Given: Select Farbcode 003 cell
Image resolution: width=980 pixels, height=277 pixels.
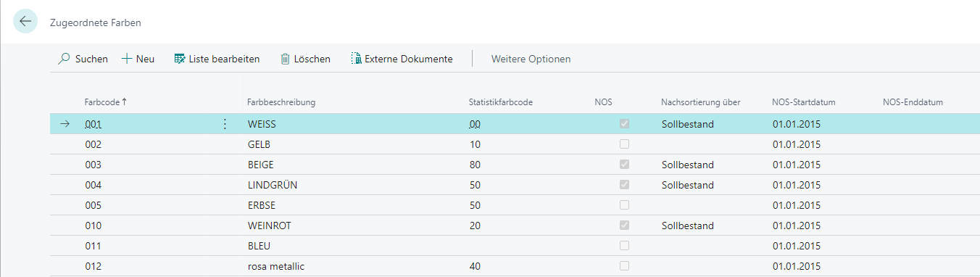Looking at the screenshot, I should 93,165.
